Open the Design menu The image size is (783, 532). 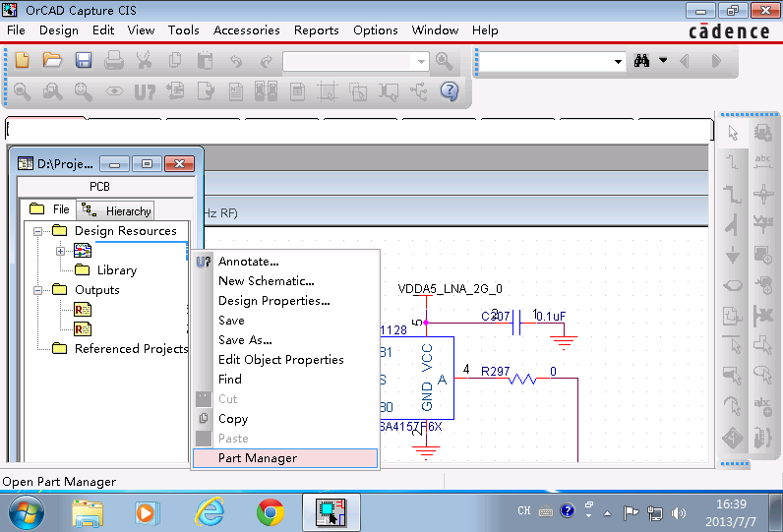pyautogui.click(x=59, y=30)
